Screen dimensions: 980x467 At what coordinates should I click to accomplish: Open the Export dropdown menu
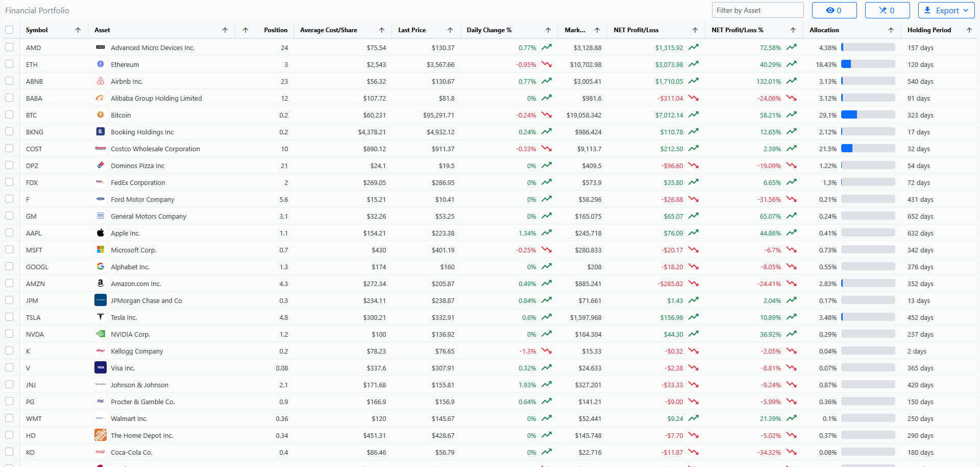point(946,10)
